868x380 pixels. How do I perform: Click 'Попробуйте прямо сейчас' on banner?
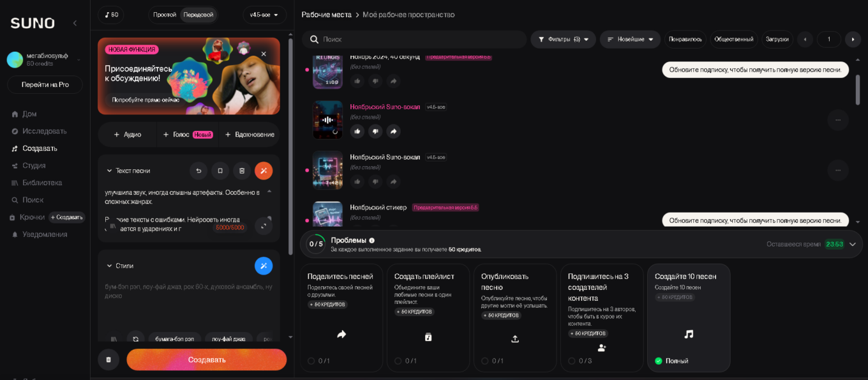146,100
